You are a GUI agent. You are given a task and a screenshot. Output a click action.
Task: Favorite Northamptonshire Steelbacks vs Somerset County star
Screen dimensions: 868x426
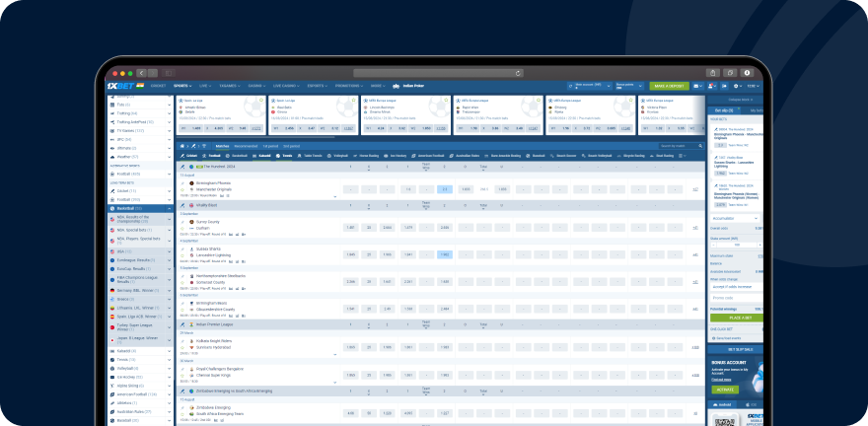pyautogui.click(x=182, y=282)
